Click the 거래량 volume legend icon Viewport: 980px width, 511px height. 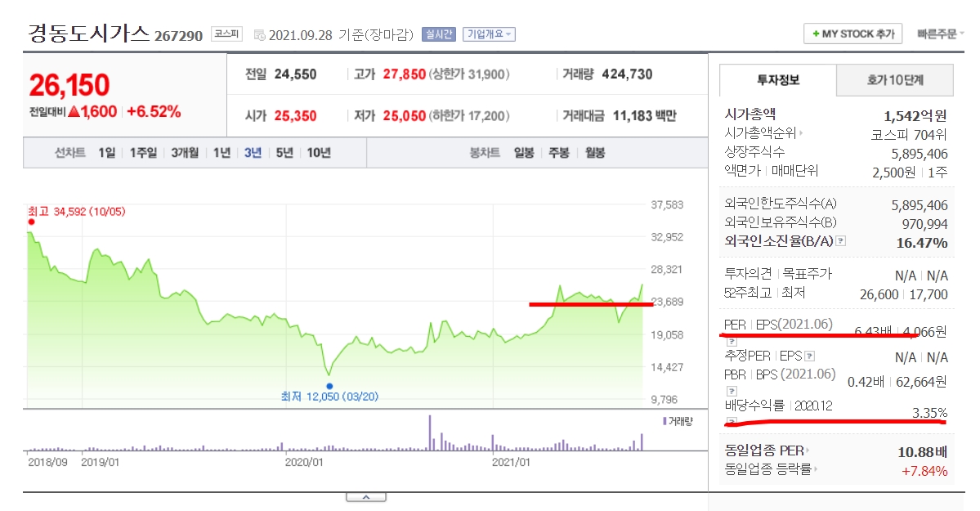point(665,421)
